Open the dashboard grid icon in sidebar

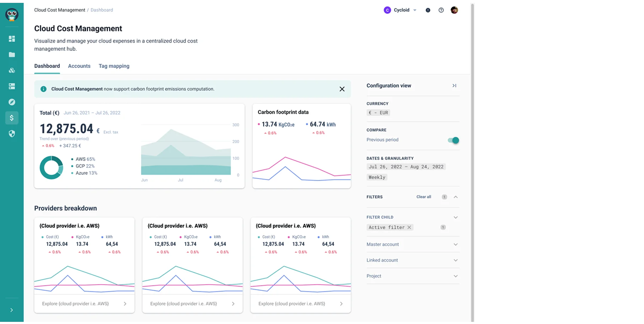coord(12,39)
